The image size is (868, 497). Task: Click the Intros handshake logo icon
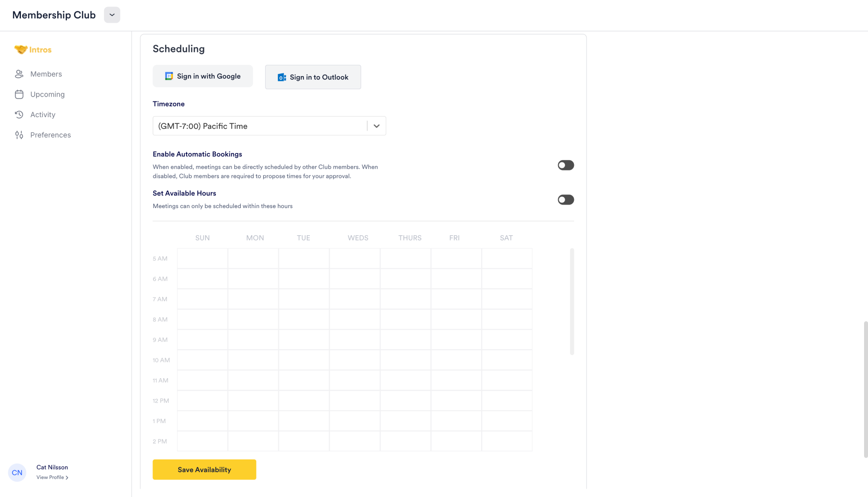pos(21,50)
